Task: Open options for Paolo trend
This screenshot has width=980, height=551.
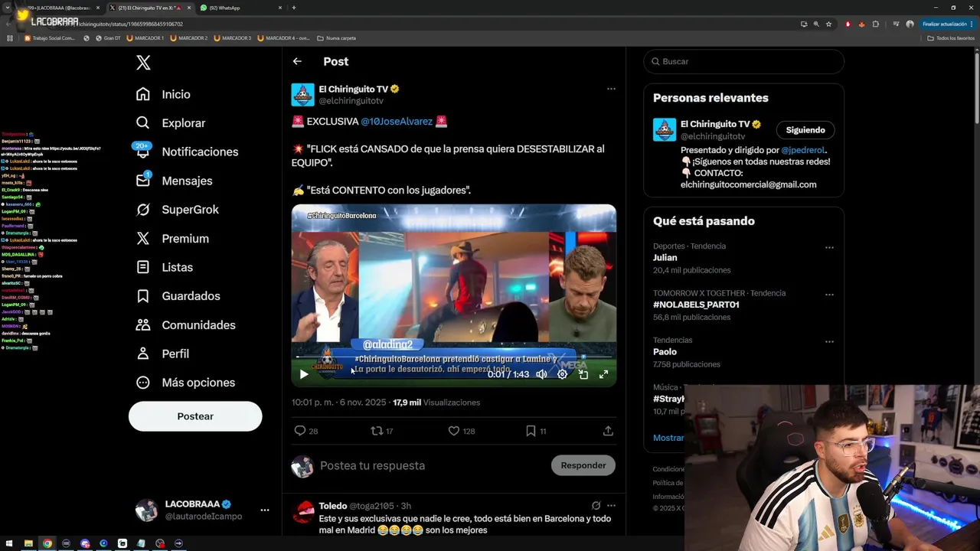Action: pyautogui.click(x=829, y=341)
